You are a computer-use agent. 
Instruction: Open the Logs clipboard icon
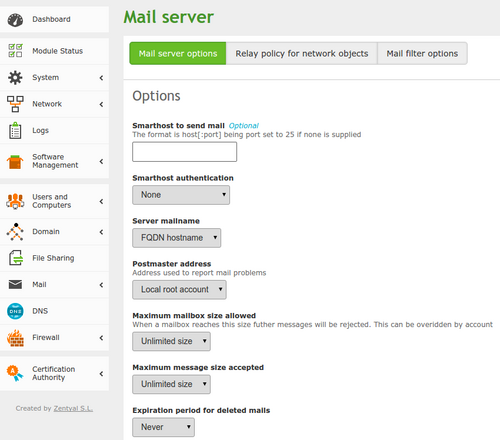(x=15, y=130)
